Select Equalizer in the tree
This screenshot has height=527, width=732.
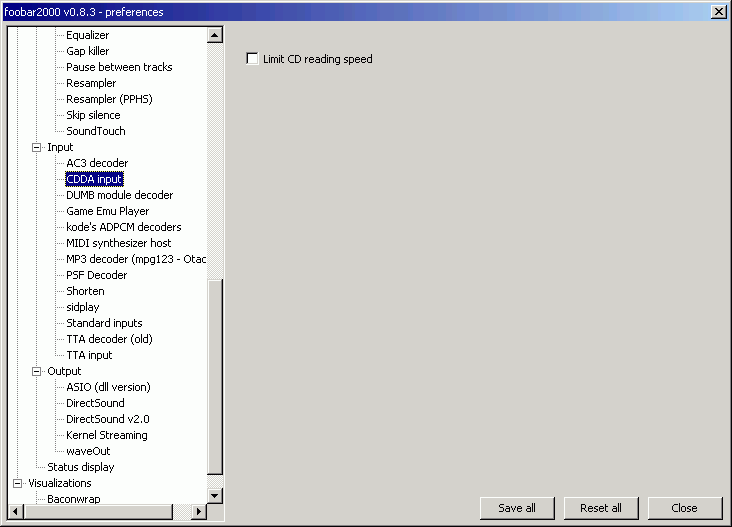pos(87,35)
